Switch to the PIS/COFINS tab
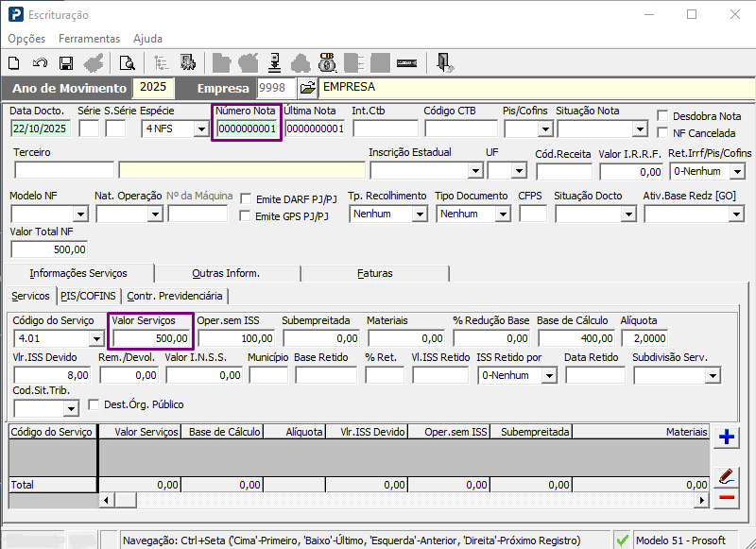This screenshot has height=549, width=756. [88, 296]
